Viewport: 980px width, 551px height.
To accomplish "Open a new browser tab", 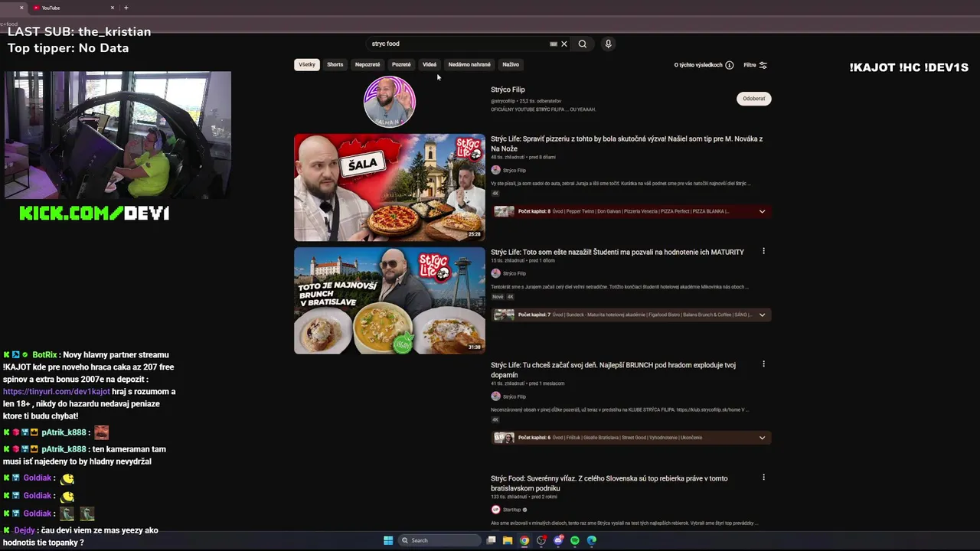I will 126,8.
